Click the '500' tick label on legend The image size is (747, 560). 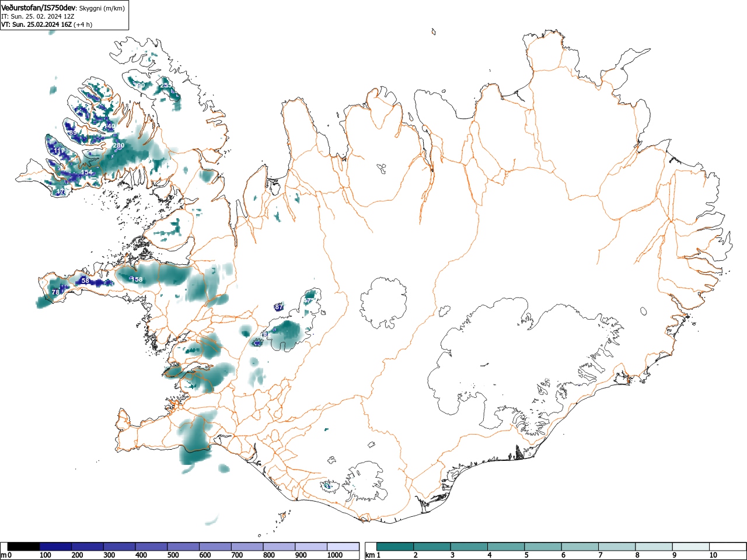pos(173,555)
